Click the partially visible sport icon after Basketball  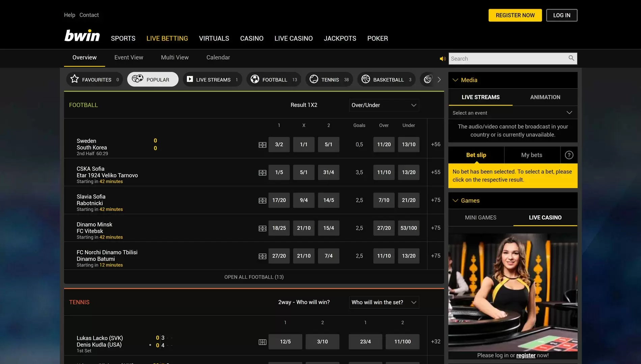[x=427, y=80]
